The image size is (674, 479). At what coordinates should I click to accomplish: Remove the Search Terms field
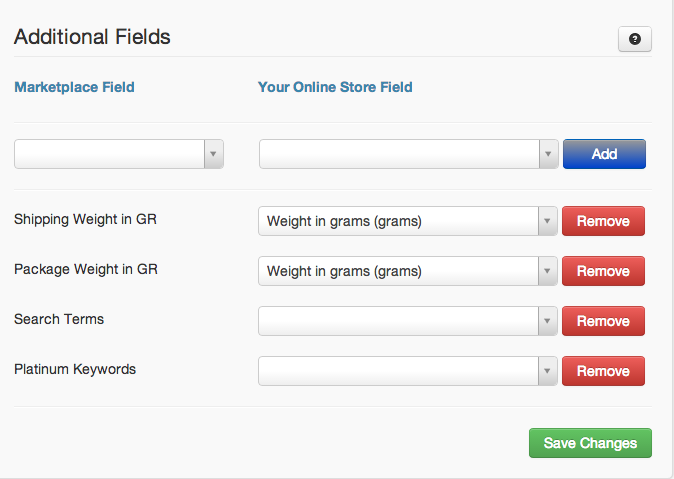tap(603, 321)
